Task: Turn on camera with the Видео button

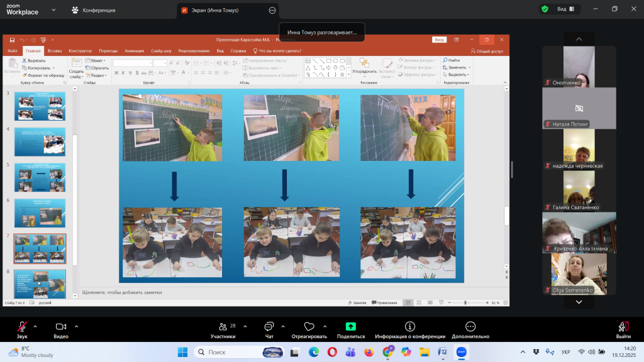Action: point(61,327)
